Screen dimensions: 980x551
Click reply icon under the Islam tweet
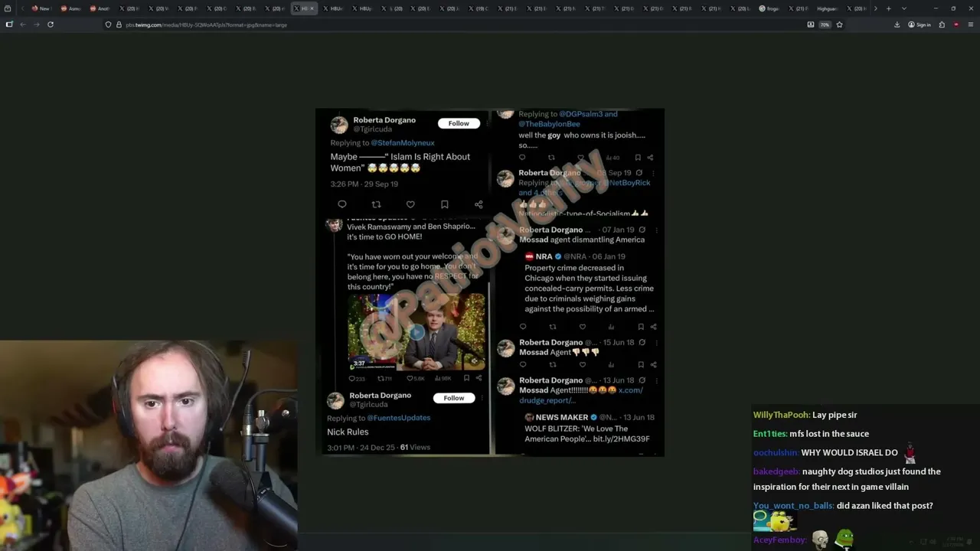(x=342, y=204)
